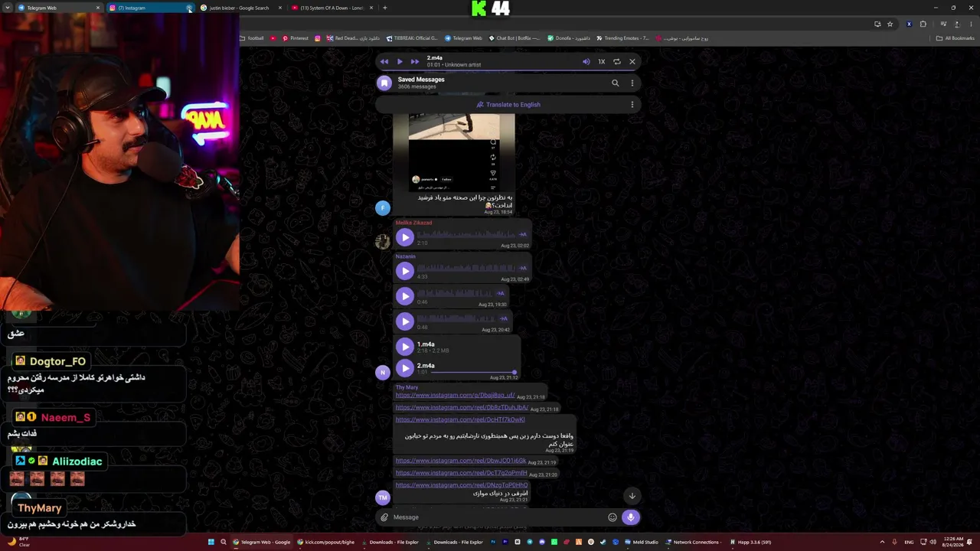
Task: Show hidden system tray icons
Action: [x=882, y=542]
